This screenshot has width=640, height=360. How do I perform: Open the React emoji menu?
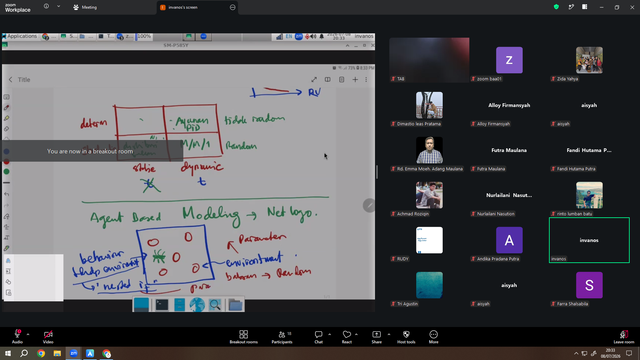click(347, 337)
